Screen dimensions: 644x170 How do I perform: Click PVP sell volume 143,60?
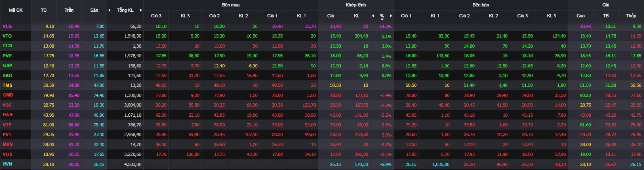(442, 56)
